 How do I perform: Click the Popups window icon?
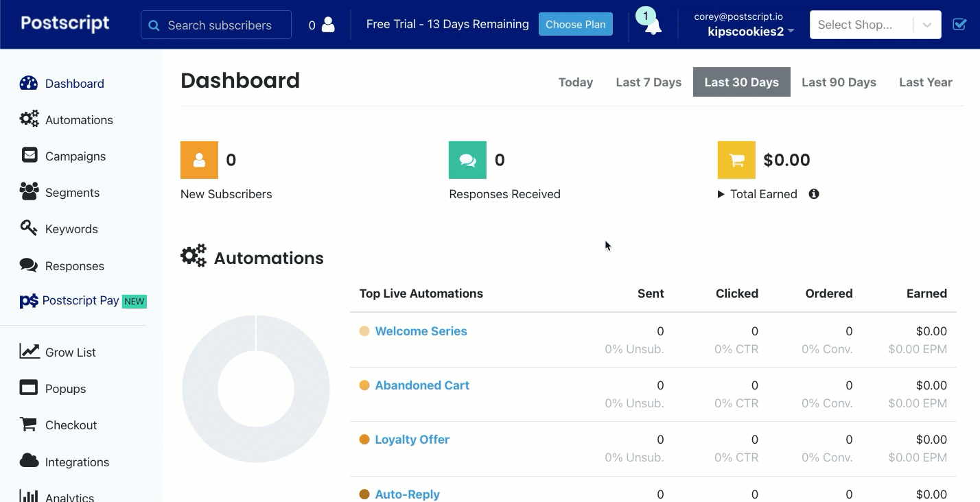coord(29,387)
